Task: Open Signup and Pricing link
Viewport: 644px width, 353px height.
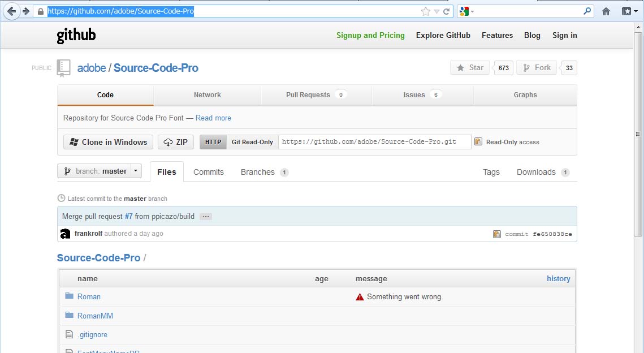Action: pyautogui.click(x=370, y=35)
